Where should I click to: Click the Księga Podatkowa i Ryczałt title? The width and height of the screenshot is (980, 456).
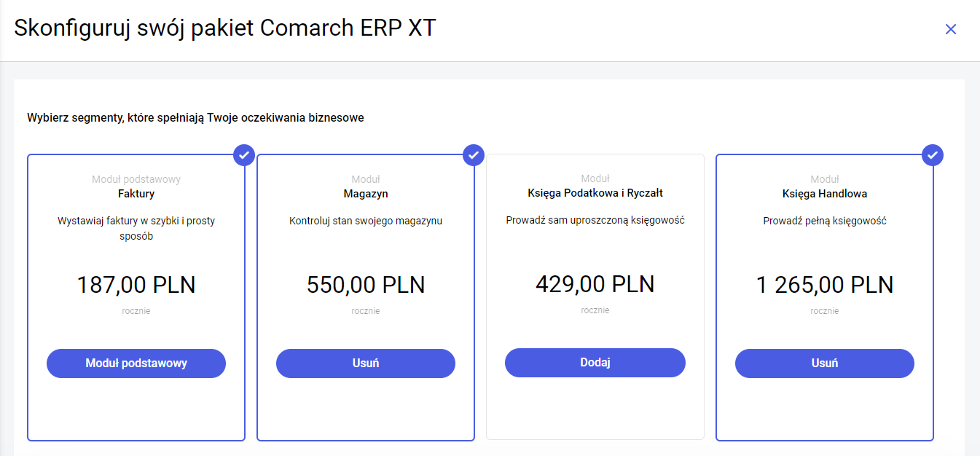click(595, 193)
